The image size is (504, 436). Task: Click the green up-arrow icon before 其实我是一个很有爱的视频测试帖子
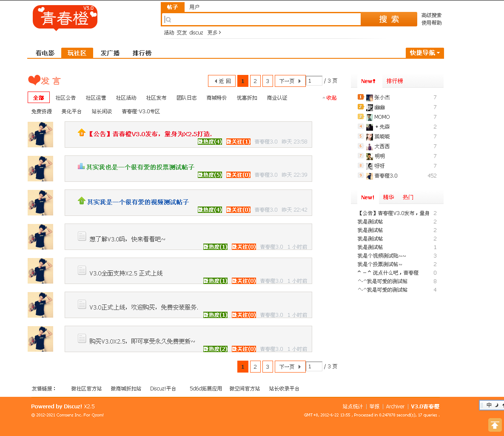point(82,201)
